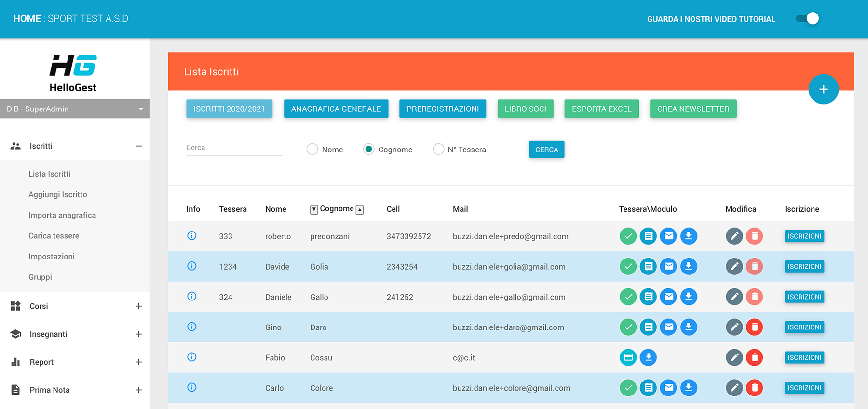Open Carica tessere in sidebar
This screenshot has width=868, height=409.
coord(54,236)
